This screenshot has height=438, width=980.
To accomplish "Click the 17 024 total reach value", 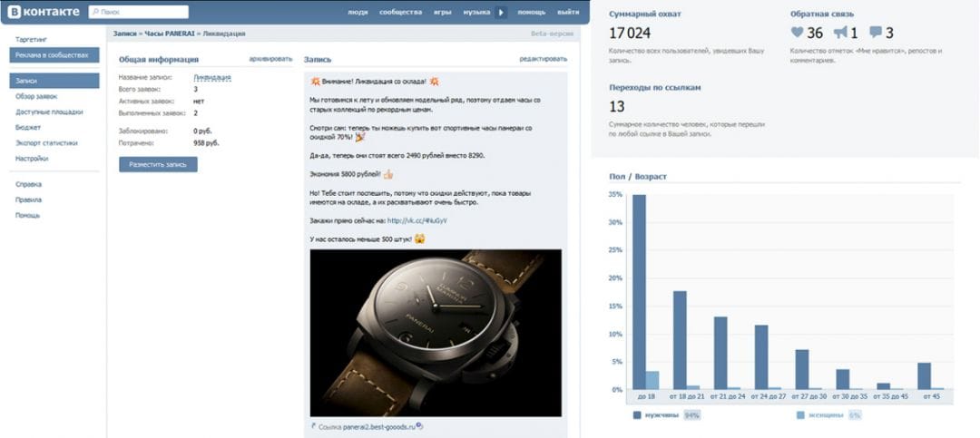I will [x=630, y=34].
